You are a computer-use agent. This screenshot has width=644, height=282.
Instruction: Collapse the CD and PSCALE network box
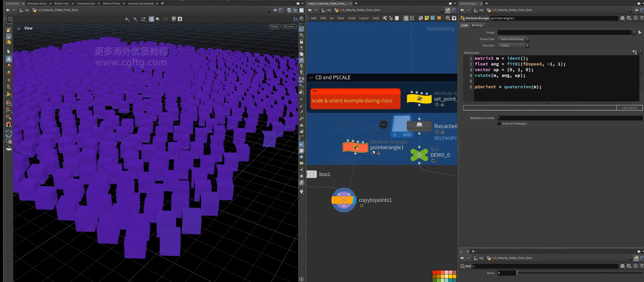coord(311,78)
